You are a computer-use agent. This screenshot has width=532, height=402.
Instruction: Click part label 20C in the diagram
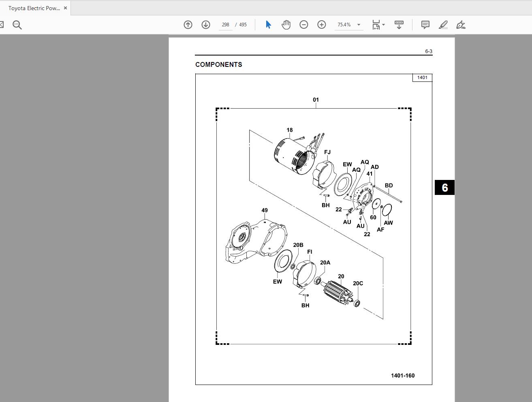pos(358,283)
